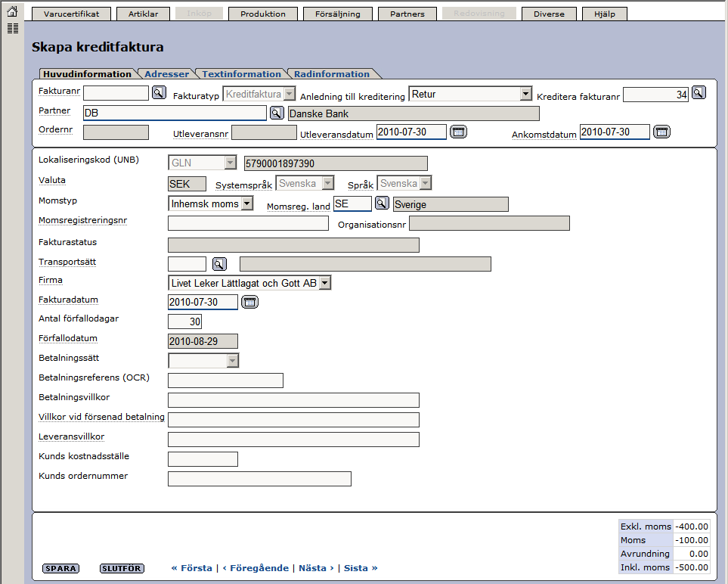Open lookup for Kreditera fakturanr
The height and width of the screenshot is (584, 728).
pyautogui.click(x=699, y=92)
